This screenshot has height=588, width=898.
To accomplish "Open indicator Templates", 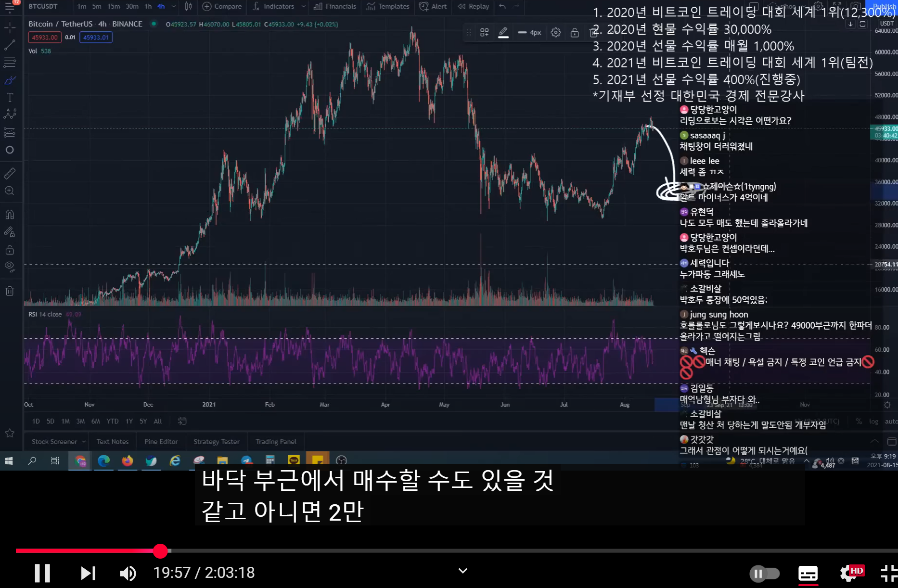I will coord(387,6).
